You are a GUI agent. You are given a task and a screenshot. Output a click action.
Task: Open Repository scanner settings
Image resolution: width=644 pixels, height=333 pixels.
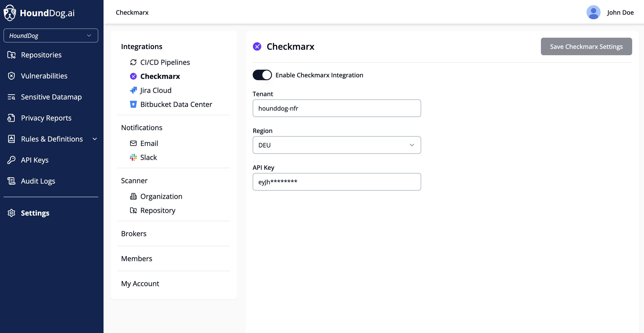pyautogui.click(x=158, y=211)
